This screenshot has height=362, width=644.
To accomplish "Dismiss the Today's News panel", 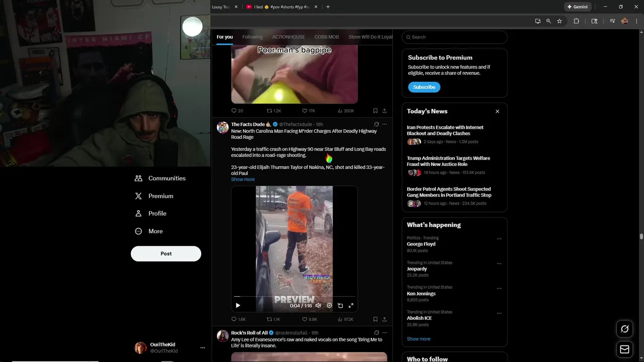I will point(498,111).
